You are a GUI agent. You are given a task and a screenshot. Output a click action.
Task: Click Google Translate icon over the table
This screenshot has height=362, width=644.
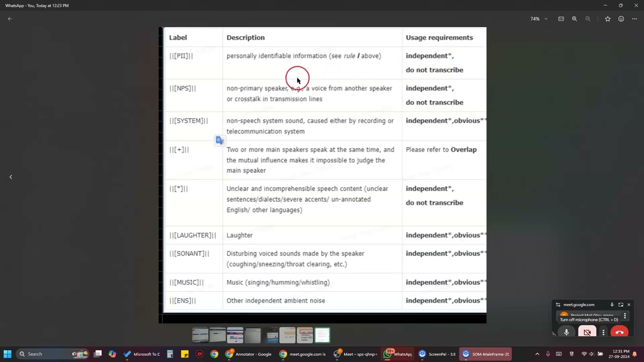tap(220, 141)
